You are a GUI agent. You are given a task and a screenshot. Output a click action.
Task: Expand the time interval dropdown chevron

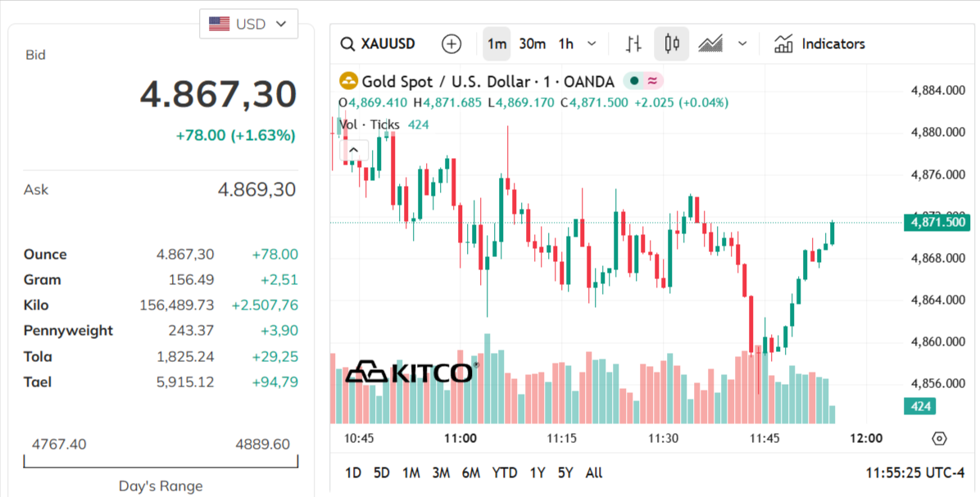click(591, 43)
